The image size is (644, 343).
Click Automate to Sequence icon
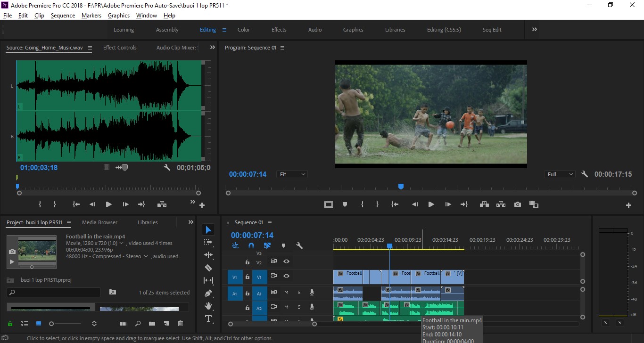pos(124,324)
